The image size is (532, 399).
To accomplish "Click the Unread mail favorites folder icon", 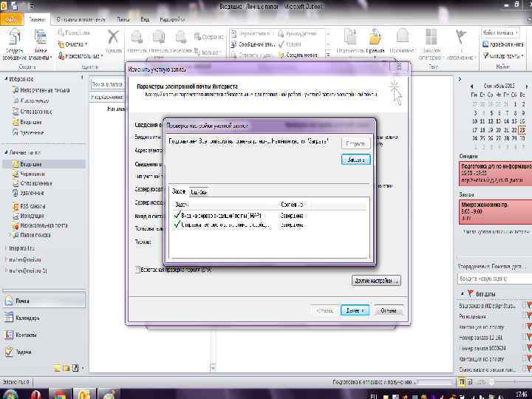I will (x=15, y=90).
